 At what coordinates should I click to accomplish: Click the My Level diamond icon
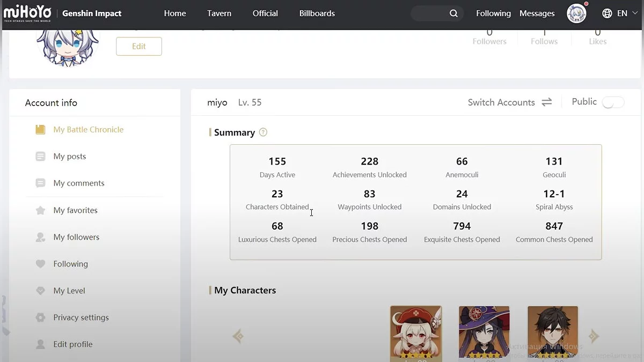tap(40, 291)
